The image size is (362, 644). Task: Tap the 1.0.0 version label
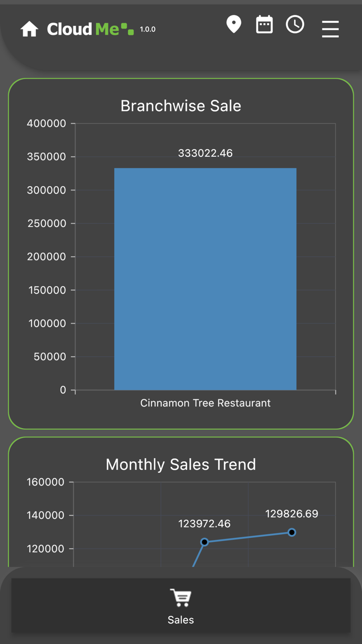[147, 30]
